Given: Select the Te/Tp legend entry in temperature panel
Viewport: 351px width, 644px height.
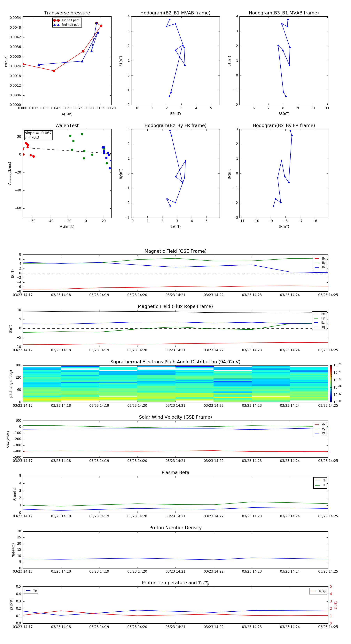Looking at the screenshot, I should click(x=318, y=591).
